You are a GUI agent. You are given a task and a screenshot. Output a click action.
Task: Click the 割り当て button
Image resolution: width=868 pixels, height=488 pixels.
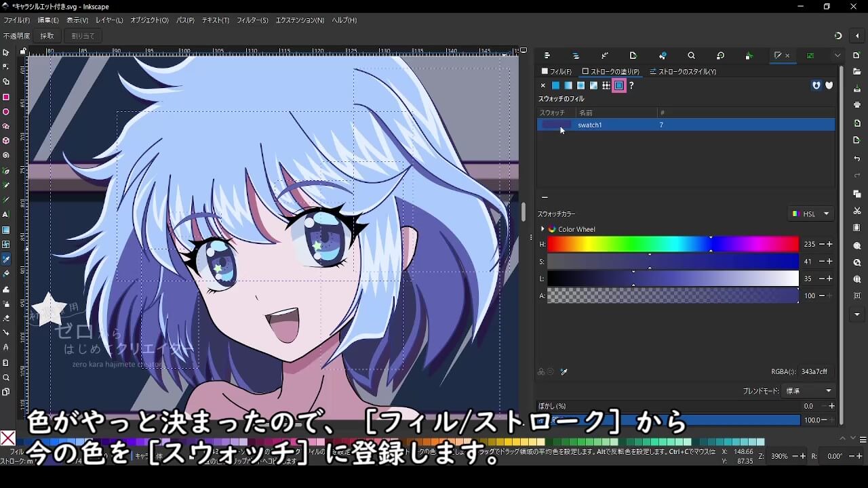pos(83,36)
